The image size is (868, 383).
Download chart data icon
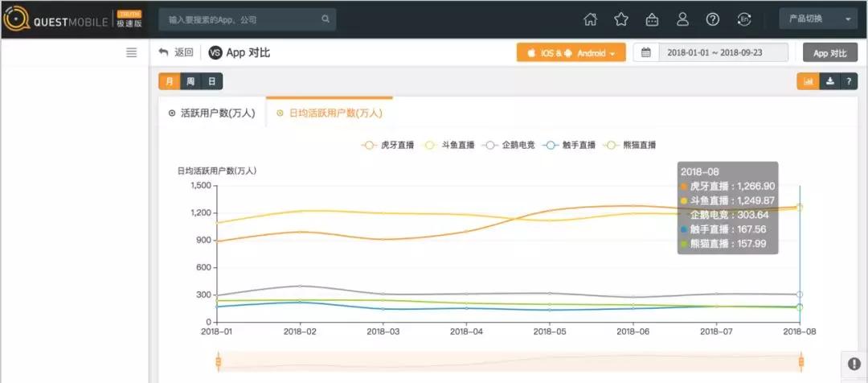[x=829, y=81]
